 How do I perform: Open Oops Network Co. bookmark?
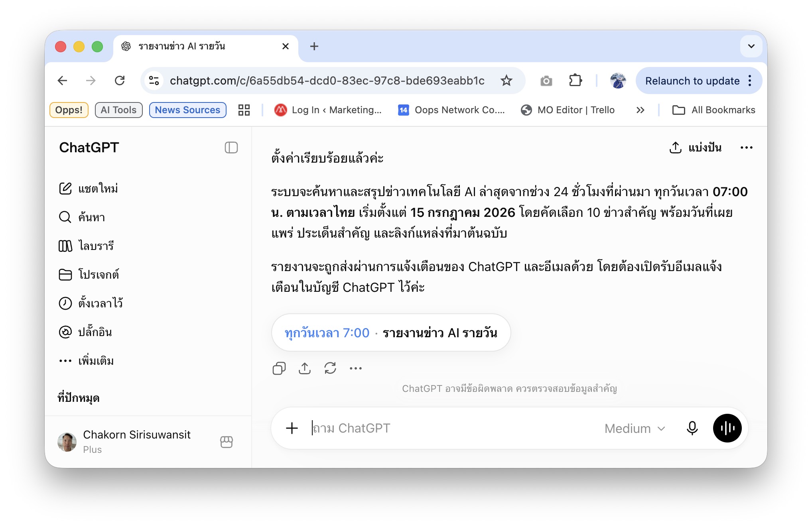(451, 110)
